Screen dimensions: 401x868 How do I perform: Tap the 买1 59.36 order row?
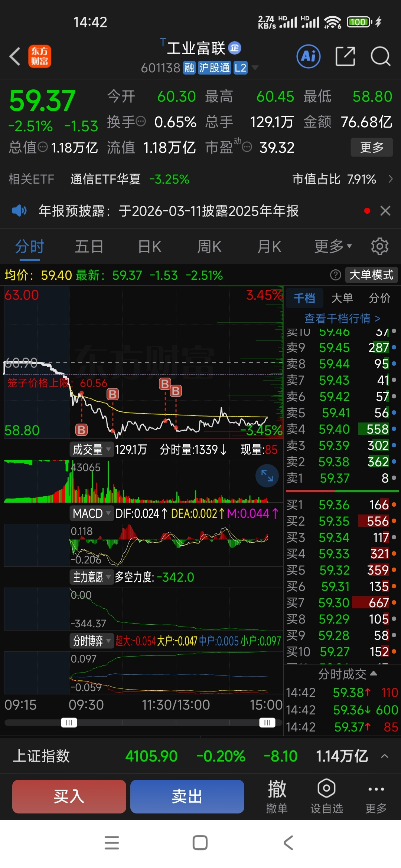(x=342, y=505)
